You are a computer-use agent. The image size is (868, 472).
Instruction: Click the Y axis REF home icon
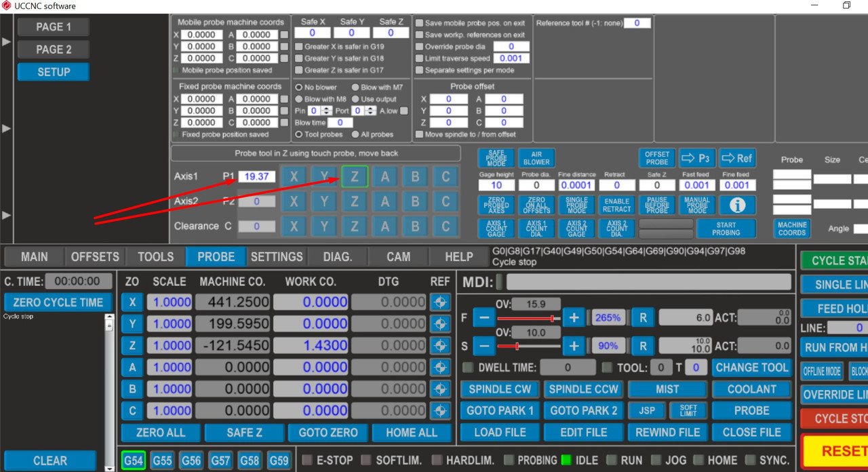click(440, 324)
